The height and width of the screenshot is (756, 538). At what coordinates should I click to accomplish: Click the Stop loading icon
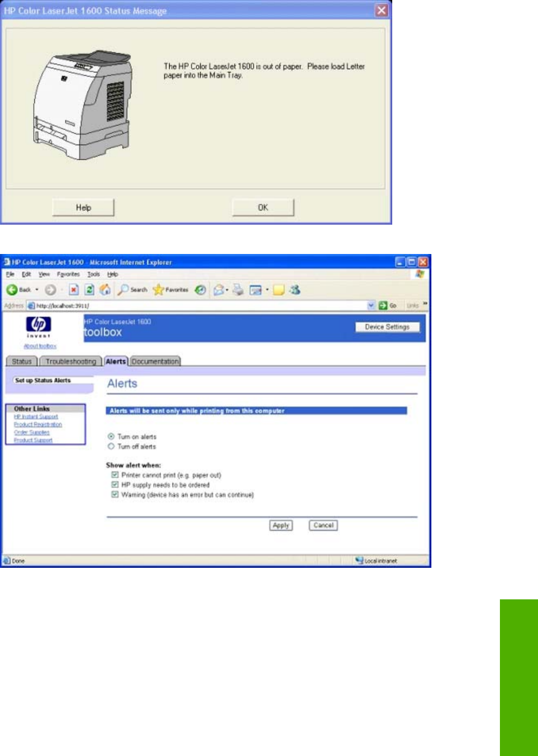(x=74, y=290)
